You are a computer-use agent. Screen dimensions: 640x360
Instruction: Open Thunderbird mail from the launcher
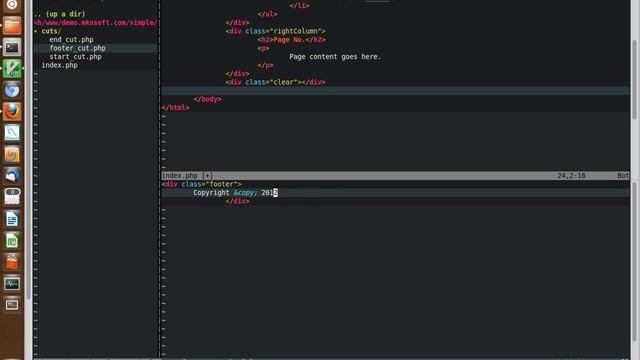pos(12,176)
